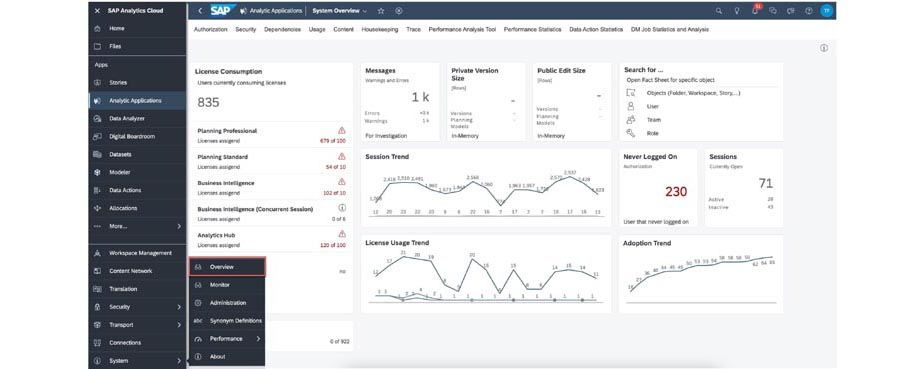905x369 pixels.
Task: Expand the Security submenu arrow
Action: coord(179,307)
